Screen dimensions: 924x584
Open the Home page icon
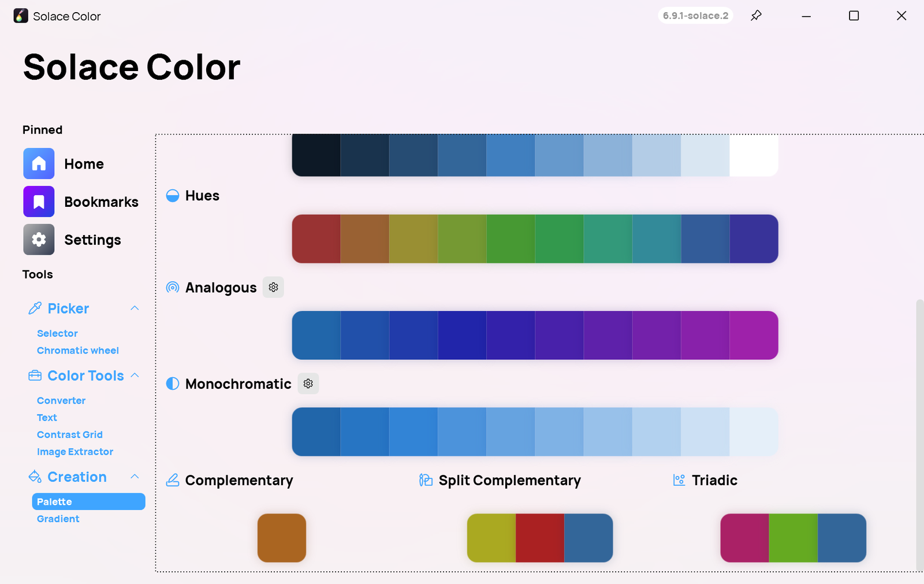point(39,163)
